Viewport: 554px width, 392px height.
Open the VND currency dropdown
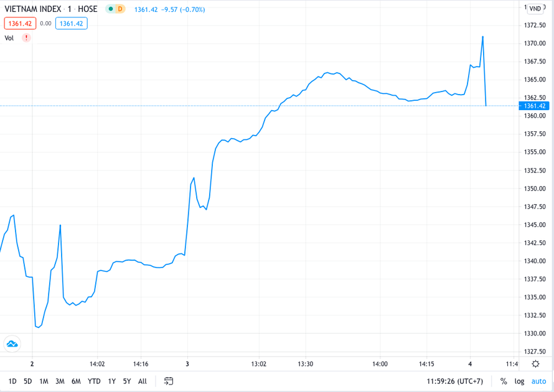pos(535,9)
